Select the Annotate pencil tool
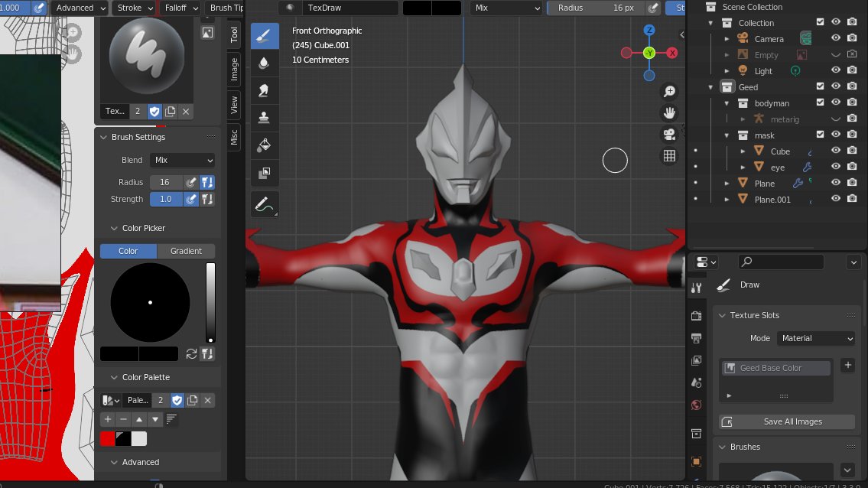 [x=265, y=204]
